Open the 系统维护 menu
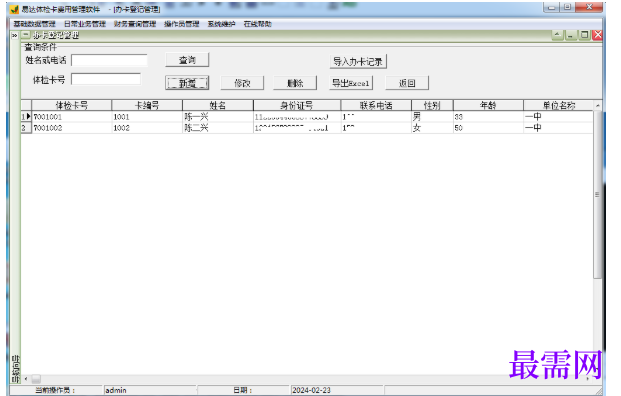This screenshot has height=396, width=621. [221, 24]
